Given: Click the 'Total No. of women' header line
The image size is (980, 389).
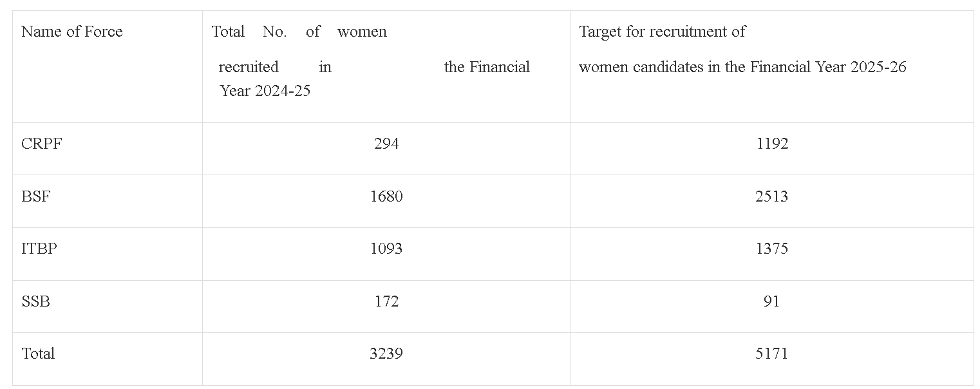Looking at the screenshot, I should tap(299, 32).
